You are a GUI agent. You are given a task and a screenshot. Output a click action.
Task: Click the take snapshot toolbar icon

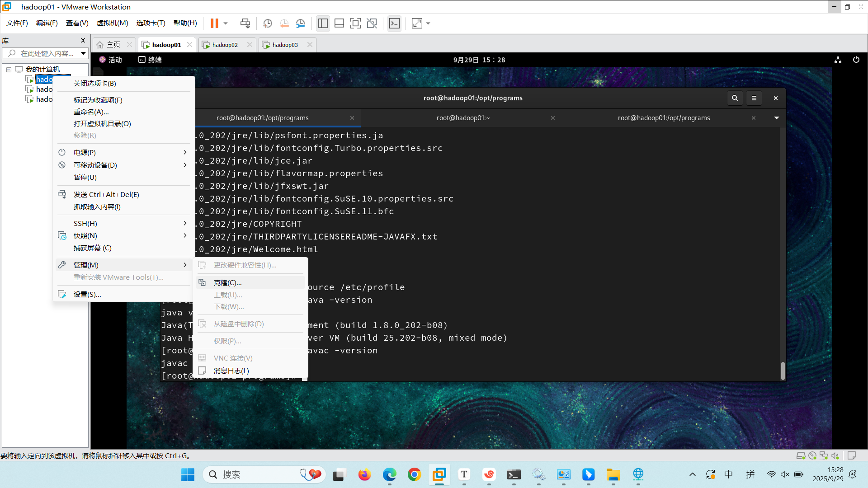(x=268, y=23)
